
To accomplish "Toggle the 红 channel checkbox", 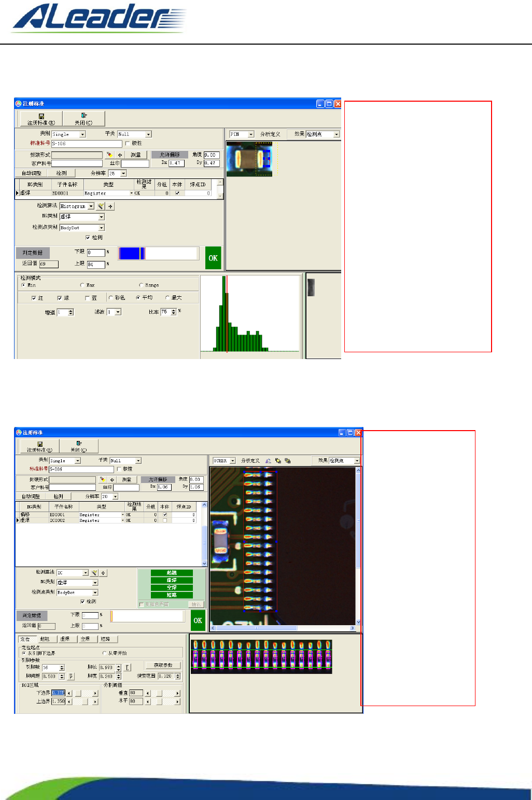I will tap(34, 298).
